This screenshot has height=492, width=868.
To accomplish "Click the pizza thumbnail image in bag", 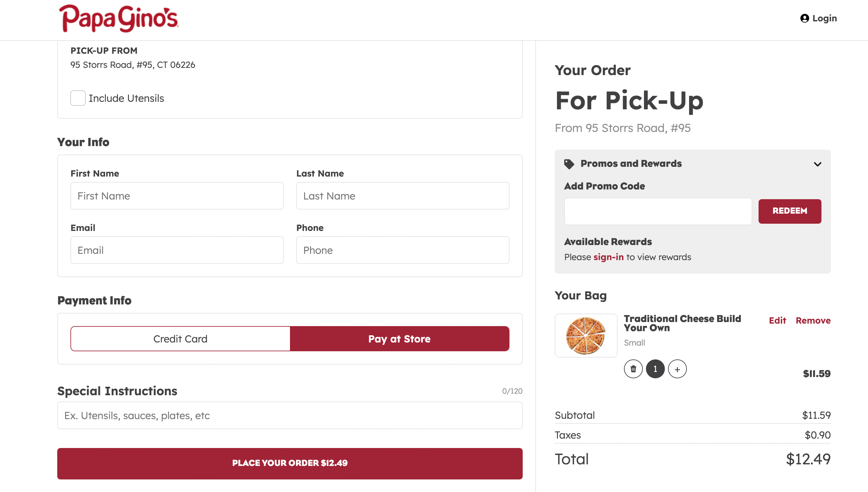I will point(585,335).
